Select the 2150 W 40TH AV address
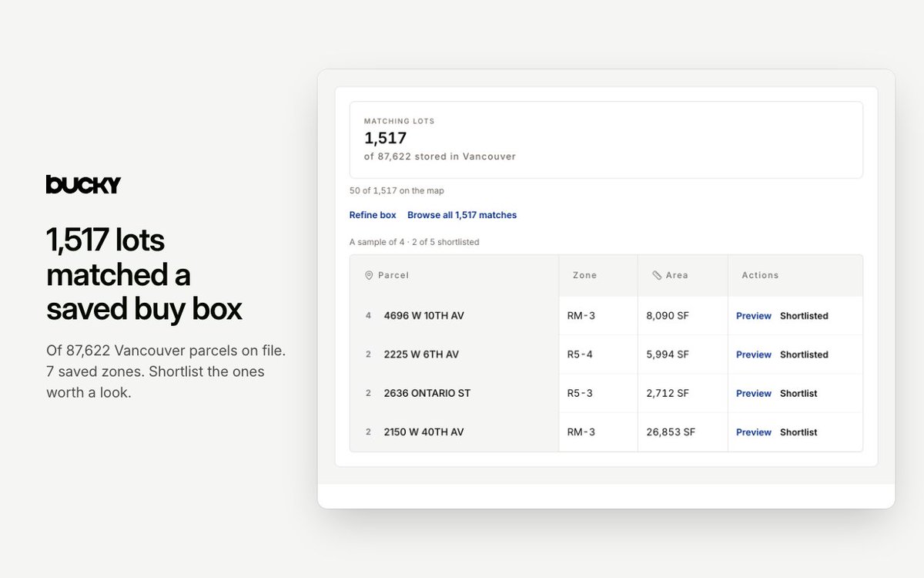 point(424,432)
